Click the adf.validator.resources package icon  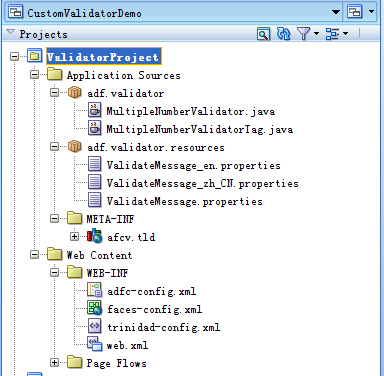[75, 146]
